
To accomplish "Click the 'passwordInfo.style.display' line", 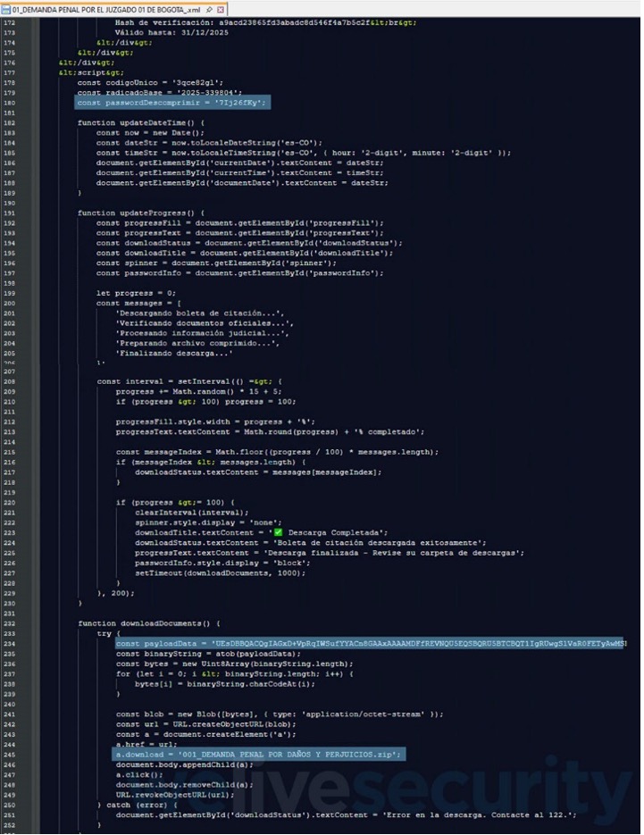I will point(222,563).
